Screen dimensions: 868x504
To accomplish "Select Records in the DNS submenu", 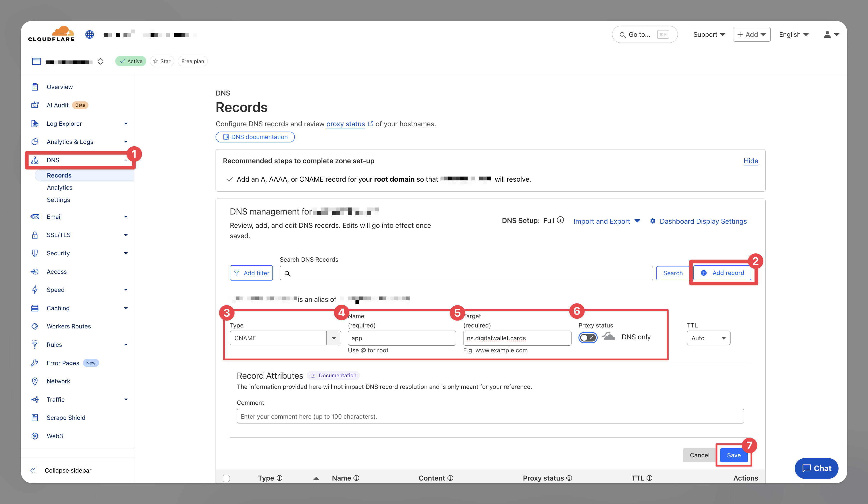I will 59,175.
